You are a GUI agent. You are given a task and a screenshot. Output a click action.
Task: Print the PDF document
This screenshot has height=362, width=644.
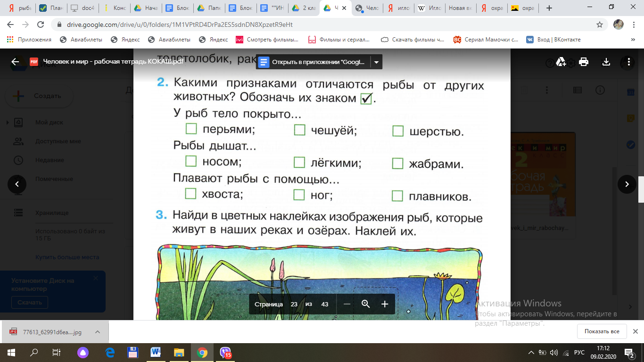[584, 62]
